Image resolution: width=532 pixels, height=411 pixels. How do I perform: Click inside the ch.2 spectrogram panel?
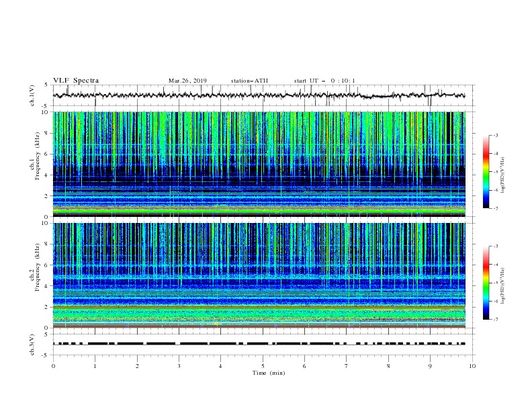259,275
